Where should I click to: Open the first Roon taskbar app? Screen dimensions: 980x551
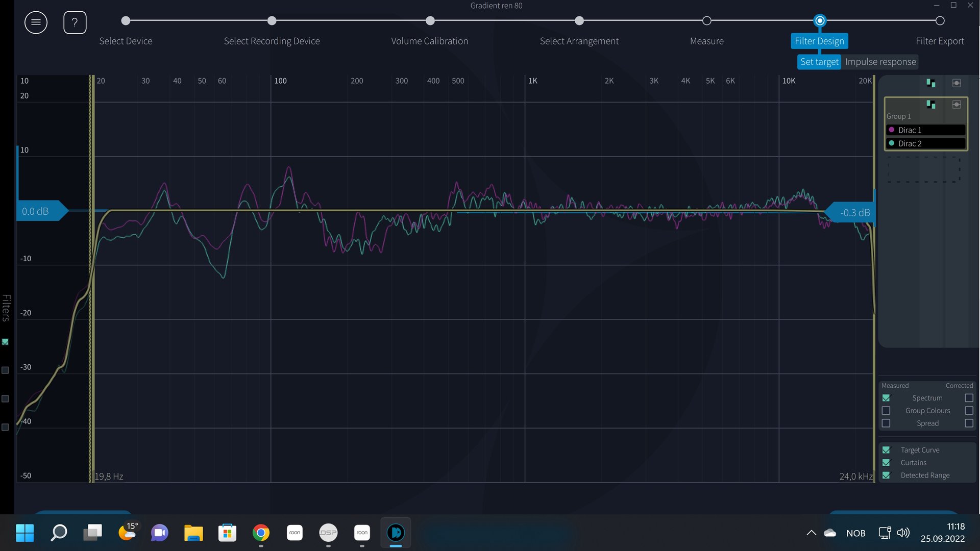pyautogui.click(x=295, y=533)
